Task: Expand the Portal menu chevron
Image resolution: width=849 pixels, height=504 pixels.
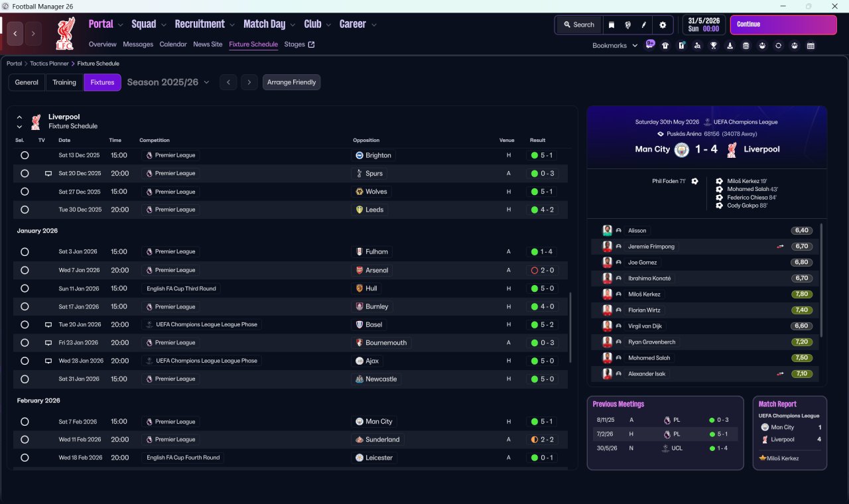Action: [121, 25]
